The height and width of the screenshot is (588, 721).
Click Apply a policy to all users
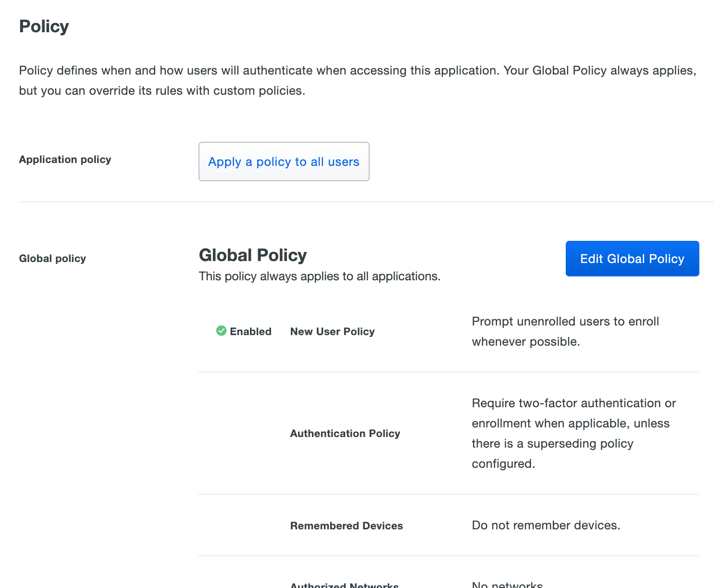pos(284,162)
